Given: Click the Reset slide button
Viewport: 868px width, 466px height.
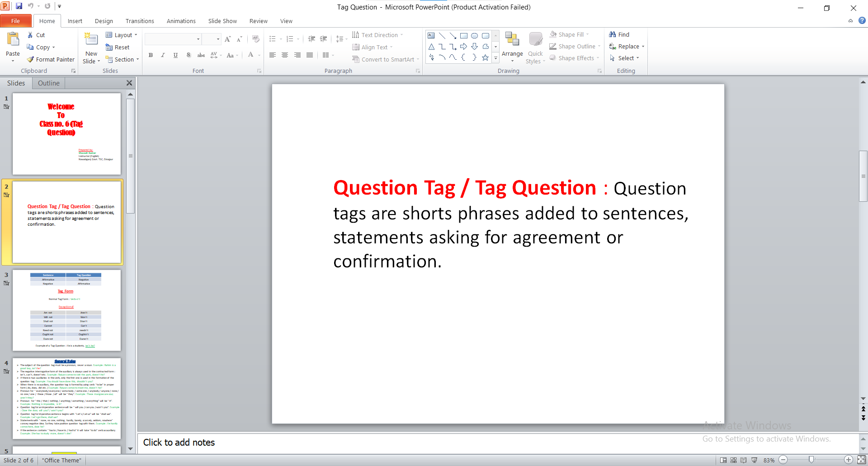Looking at the screenshot, I should point(118,47).
